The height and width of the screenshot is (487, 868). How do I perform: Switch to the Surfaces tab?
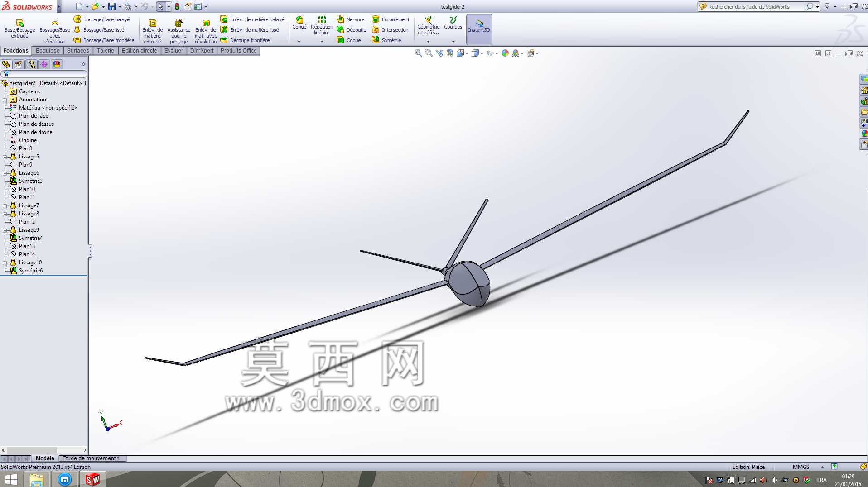[x=78, y=51]
